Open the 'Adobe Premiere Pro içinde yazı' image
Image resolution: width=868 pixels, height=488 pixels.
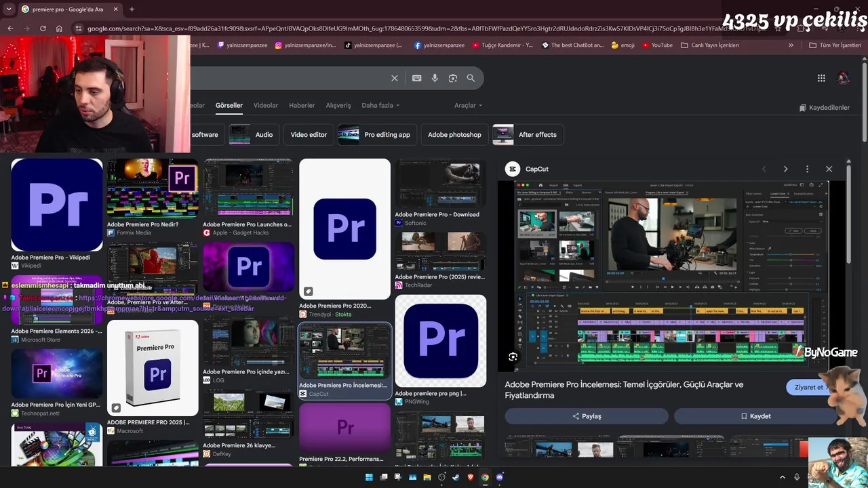248,342
